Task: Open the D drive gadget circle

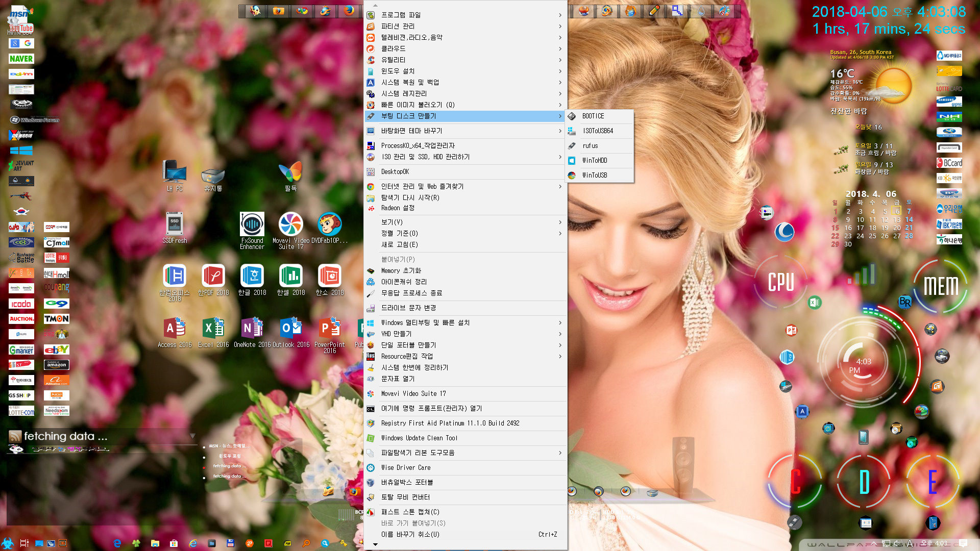Action: click(864, 482)
